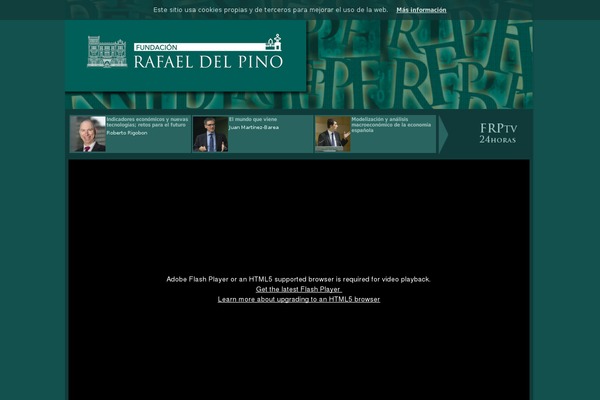Click the arrow beside FRPtv 24horas
The image size is (600, 400).
point(443,134)
